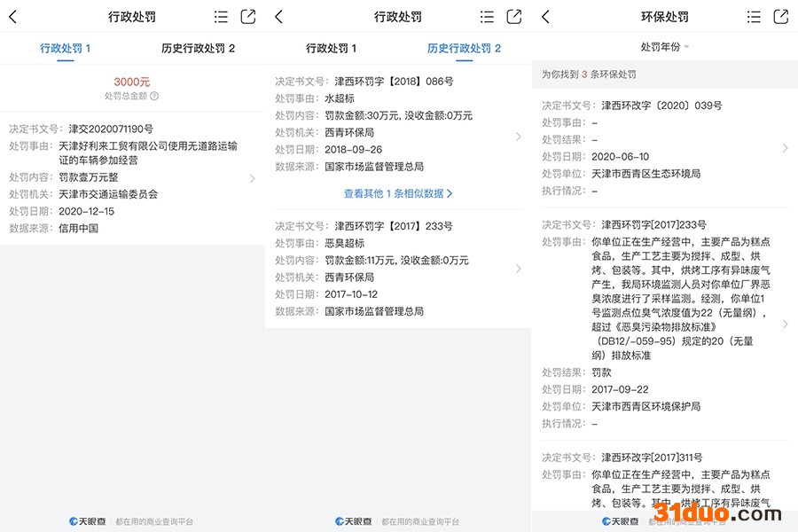The image size is (798, 532).
Task: Click 查看其他 1 条相似数据 link
Action: (398, 192)
